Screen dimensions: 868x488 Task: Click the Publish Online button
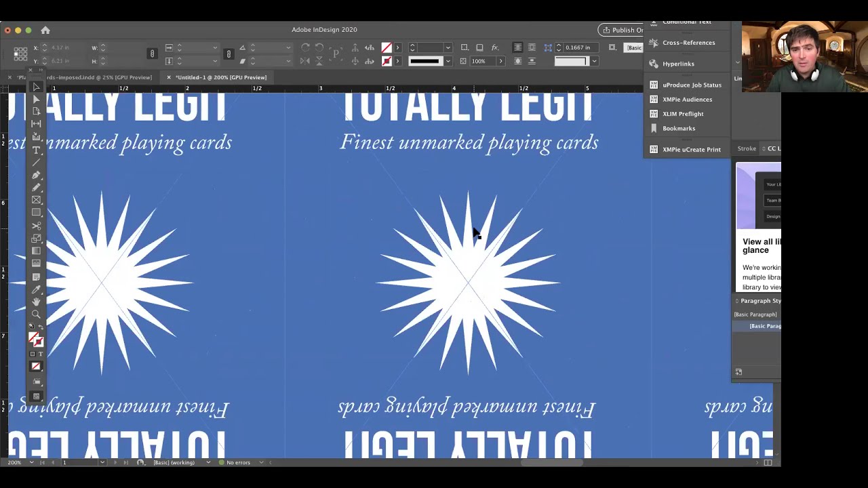621,30
